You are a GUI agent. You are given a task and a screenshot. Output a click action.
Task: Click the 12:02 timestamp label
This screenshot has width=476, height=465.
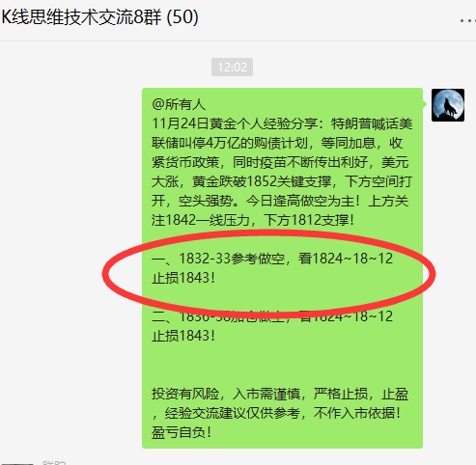coord(232,68)
